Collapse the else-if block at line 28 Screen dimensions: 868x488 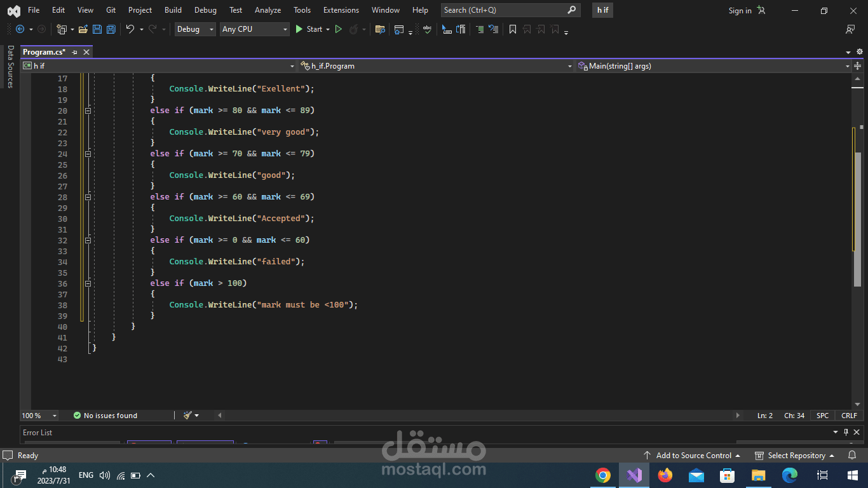[x=88, y=197]
